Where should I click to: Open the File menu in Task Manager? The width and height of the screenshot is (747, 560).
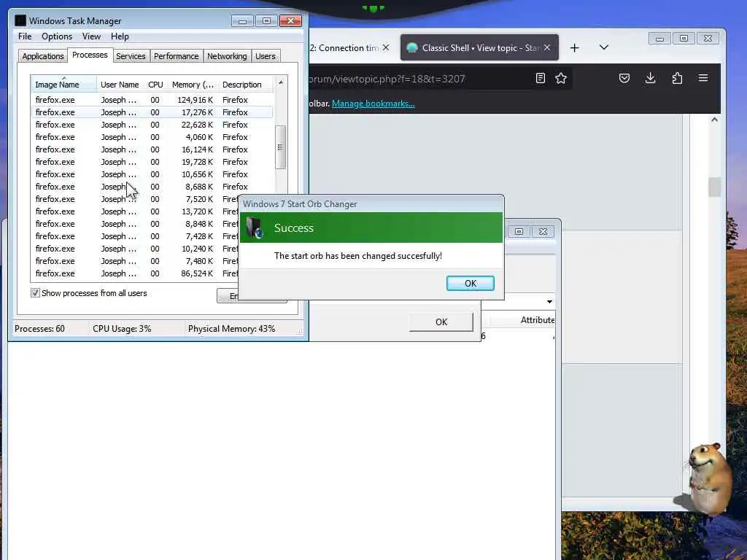tap(25, 36)
